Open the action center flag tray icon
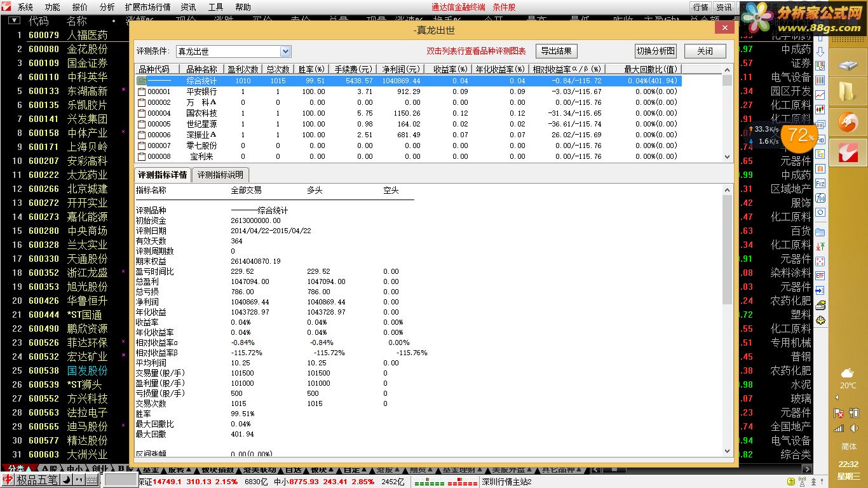Viewport: 868px width, 488px height. [x=839, y=412]
